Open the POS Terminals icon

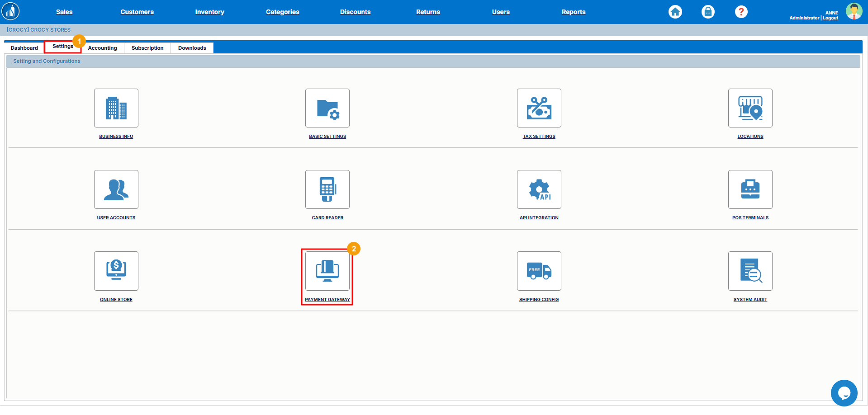coord(750,189)
